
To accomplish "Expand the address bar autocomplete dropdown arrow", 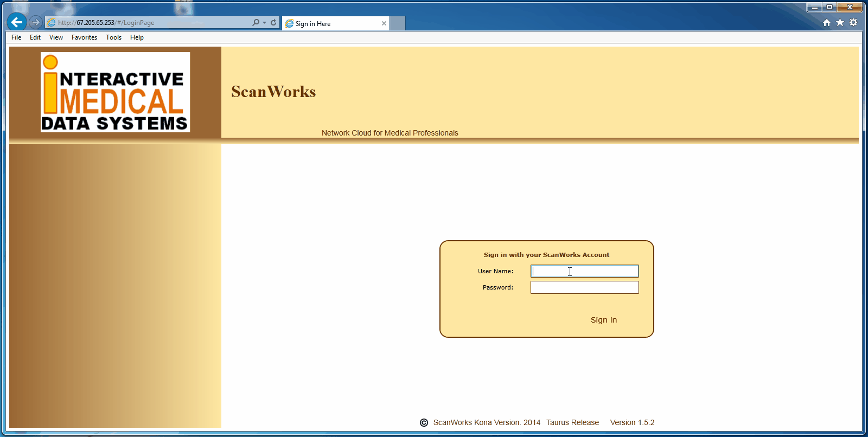I will (x=264, y=23).
